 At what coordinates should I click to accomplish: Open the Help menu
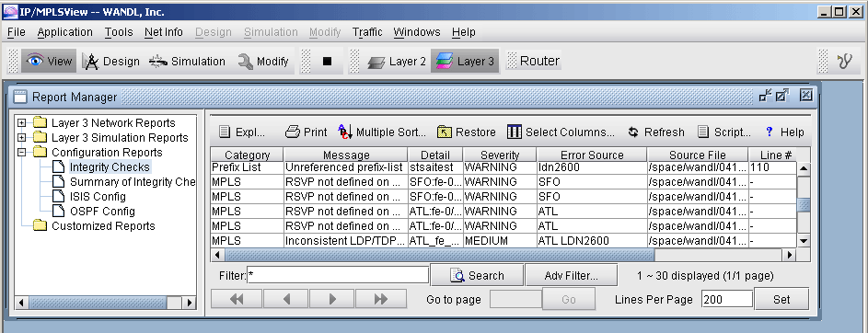click(x=463, y=32)
